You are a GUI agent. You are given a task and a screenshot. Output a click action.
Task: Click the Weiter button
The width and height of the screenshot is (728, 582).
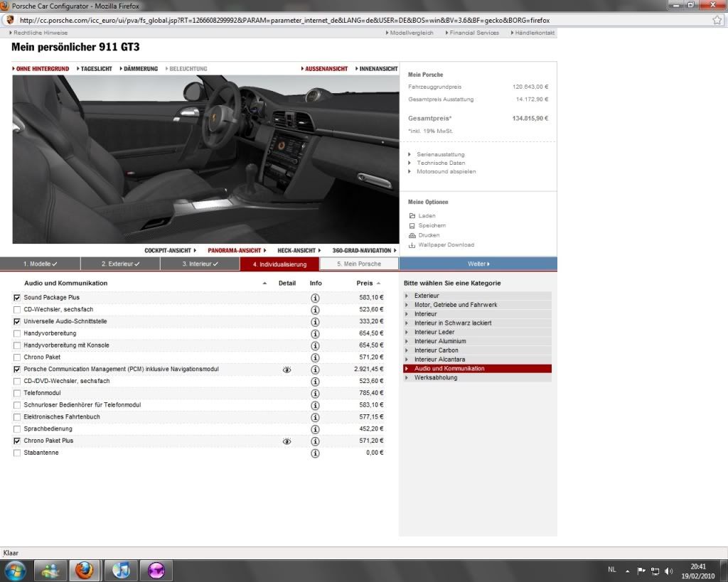click(x=478, y=264)
